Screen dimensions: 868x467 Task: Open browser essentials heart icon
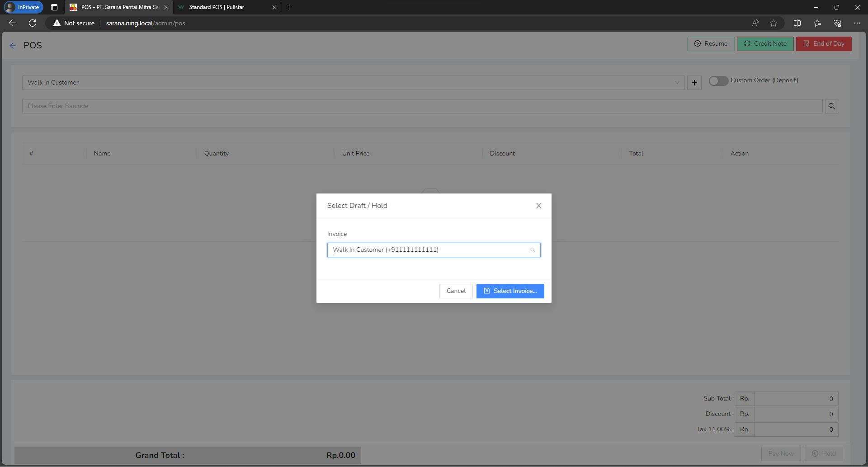837,23
